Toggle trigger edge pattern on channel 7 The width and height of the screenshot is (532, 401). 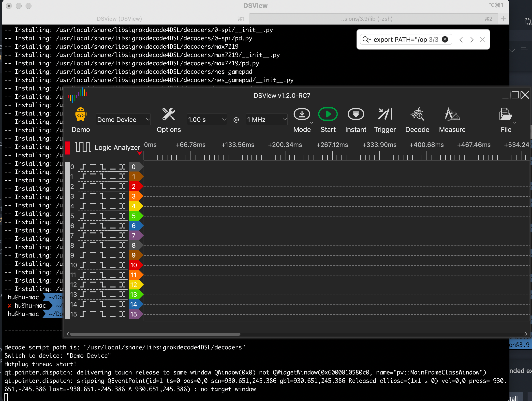pyautogui.click(x=102, y=235)
